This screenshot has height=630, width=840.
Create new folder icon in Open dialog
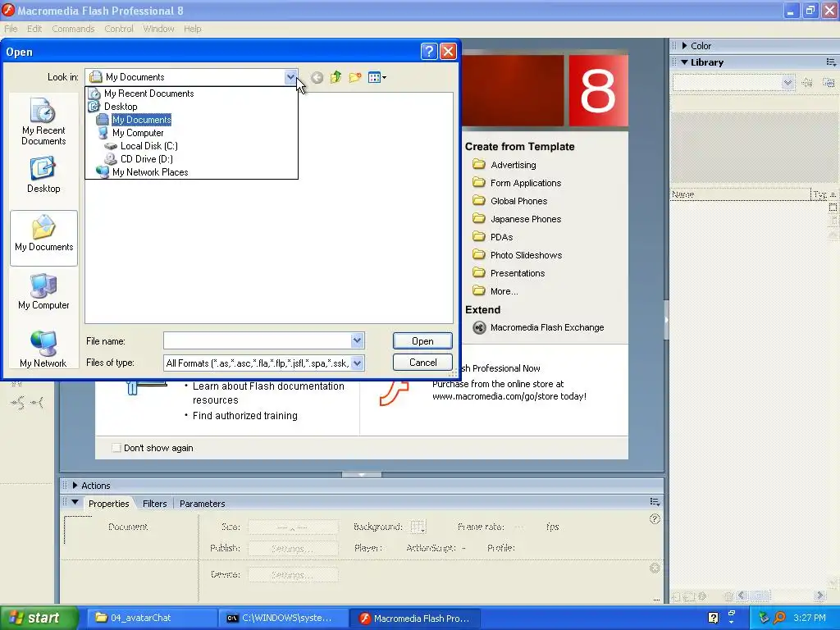(354, 78)
